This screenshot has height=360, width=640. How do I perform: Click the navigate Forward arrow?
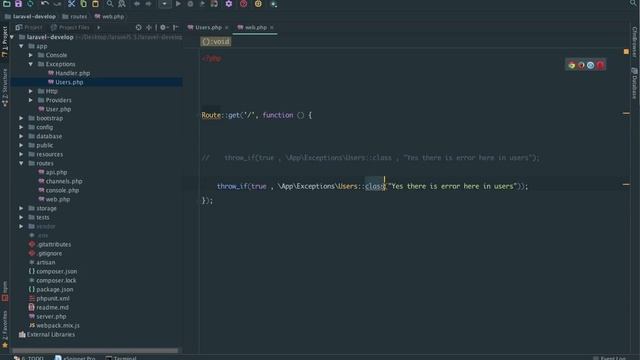pos(149,4)
